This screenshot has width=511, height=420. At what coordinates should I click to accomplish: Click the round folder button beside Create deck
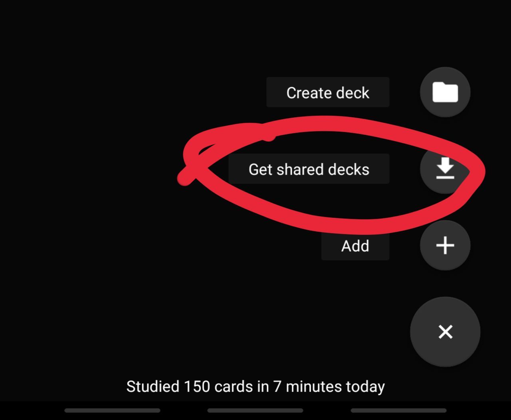click(445, 92)
